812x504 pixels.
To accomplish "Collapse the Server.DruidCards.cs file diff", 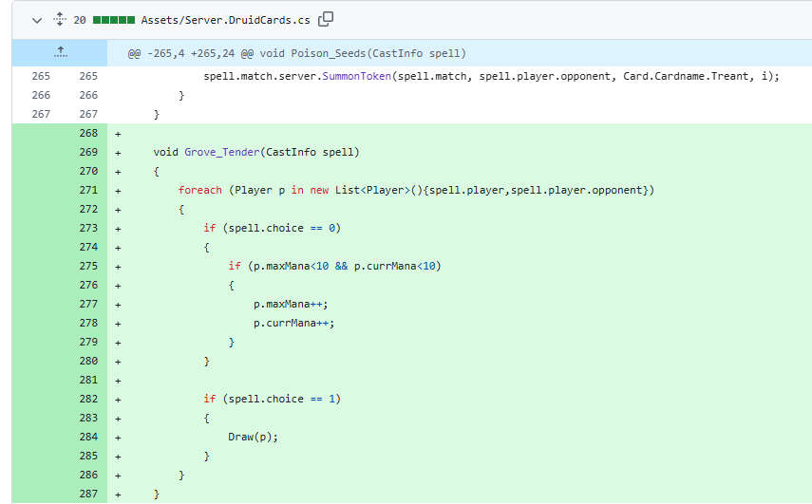I will coord(37,21).
